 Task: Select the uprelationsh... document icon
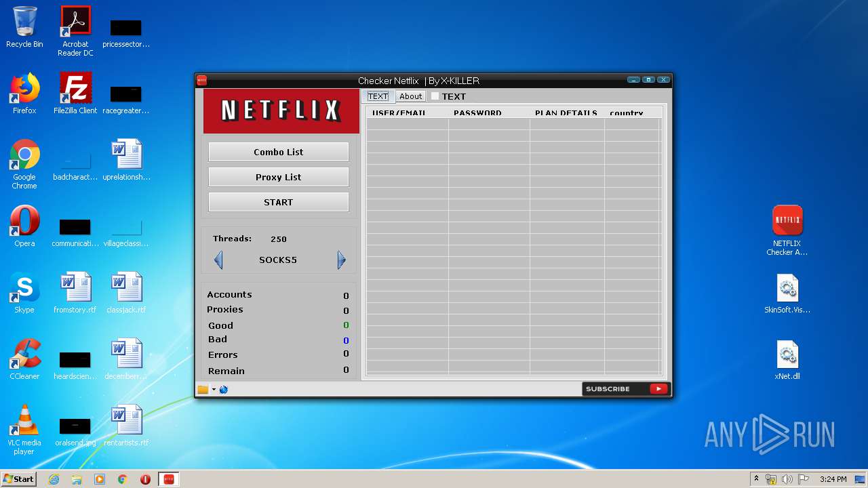pyautogui.click(x=126, y=160)
